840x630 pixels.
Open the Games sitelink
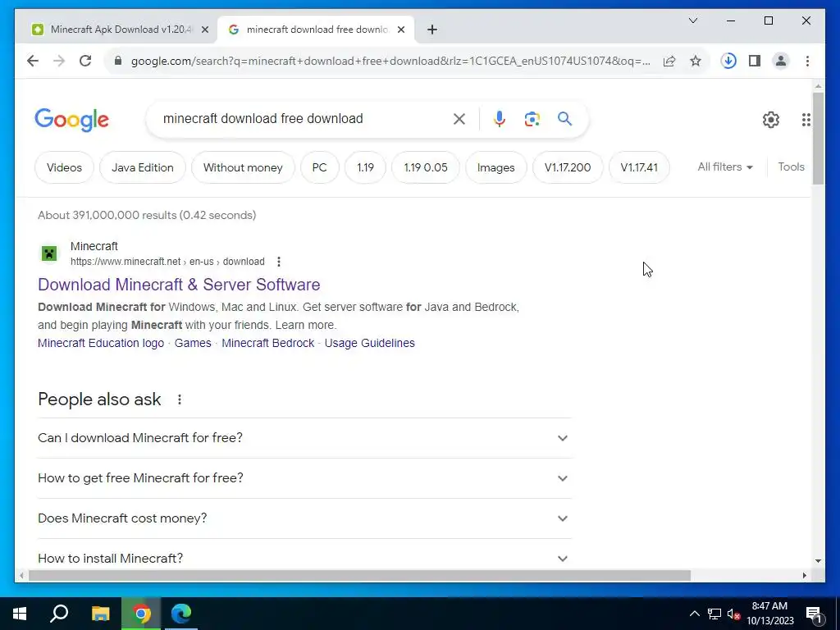(x=193, y=344)
